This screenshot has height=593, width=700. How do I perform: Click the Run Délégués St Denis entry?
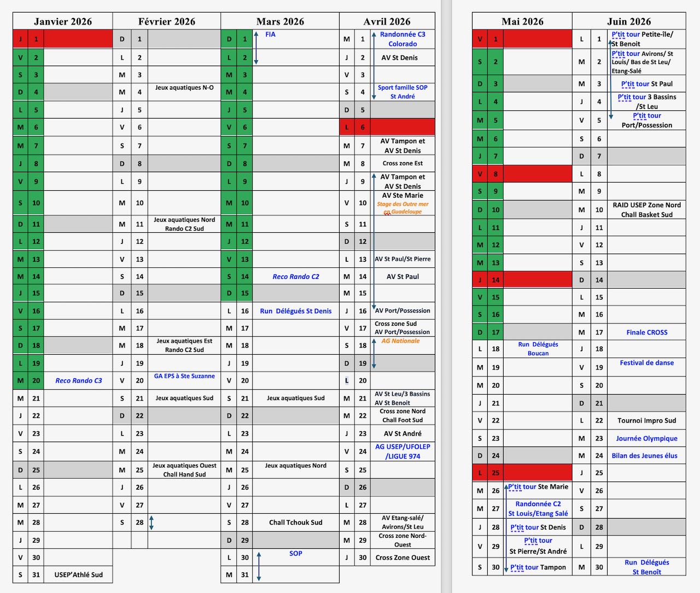295,311
